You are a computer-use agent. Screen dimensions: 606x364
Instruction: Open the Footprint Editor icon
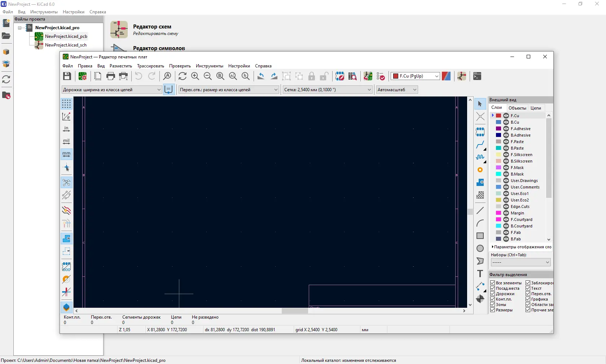point(340,76)
